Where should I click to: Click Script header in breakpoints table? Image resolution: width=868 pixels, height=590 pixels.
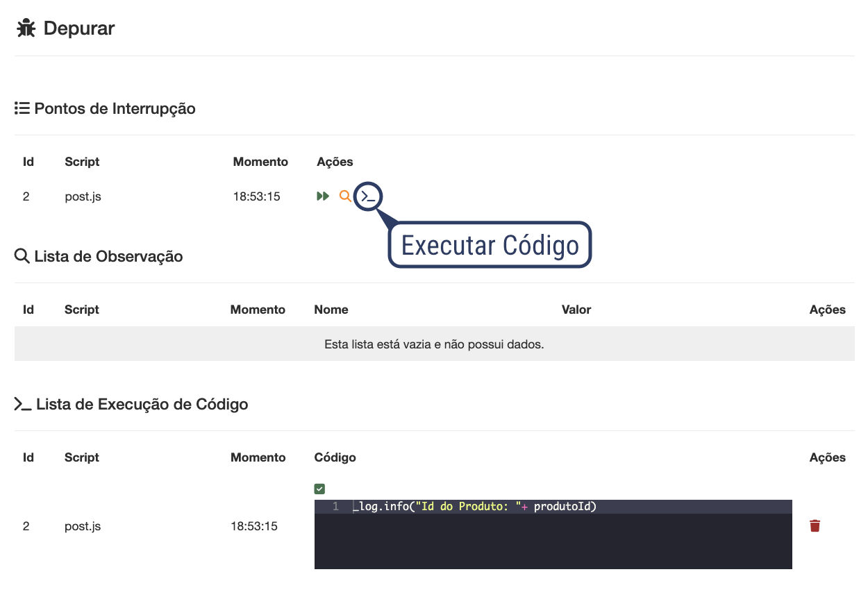click(x=82, y=162)
